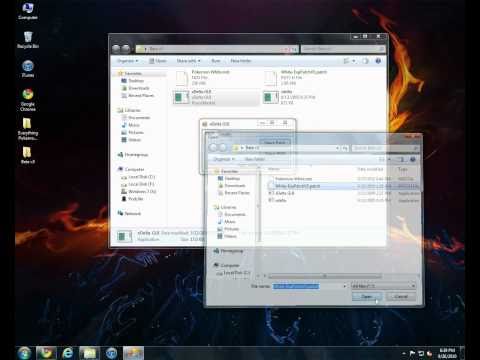The width and height of the screenshot is (480, 360).
Task: Open the Everything Pokemon desktop folder
Action: (28, 129)
